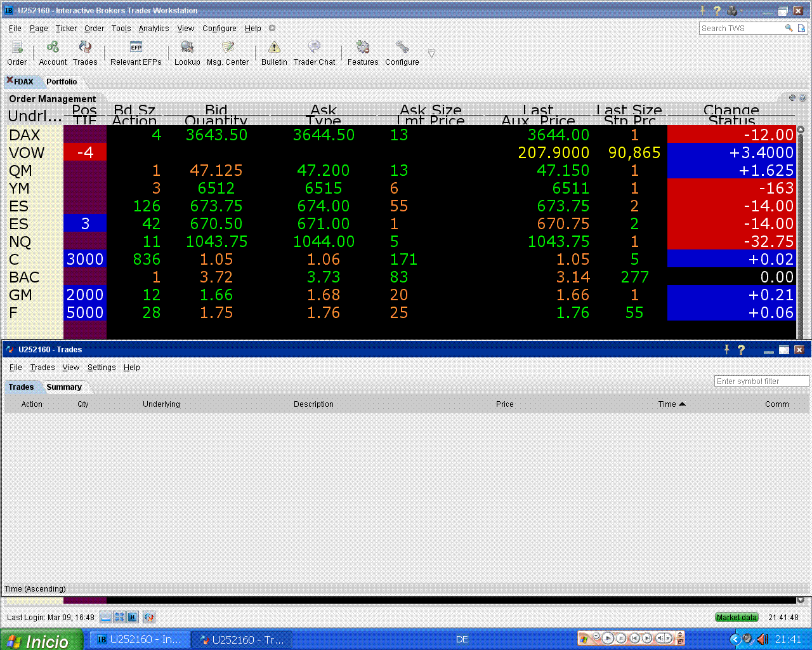Open the Ticker menu
812x650 pixels.
(x=66, y=29)
